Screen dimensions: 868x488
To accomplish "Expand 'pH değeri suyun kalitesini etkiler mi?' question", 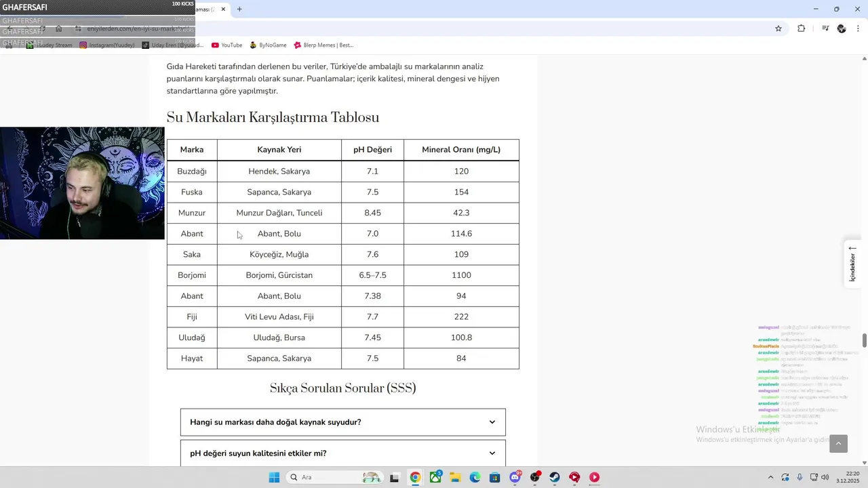I will click(x=343, y=453).
